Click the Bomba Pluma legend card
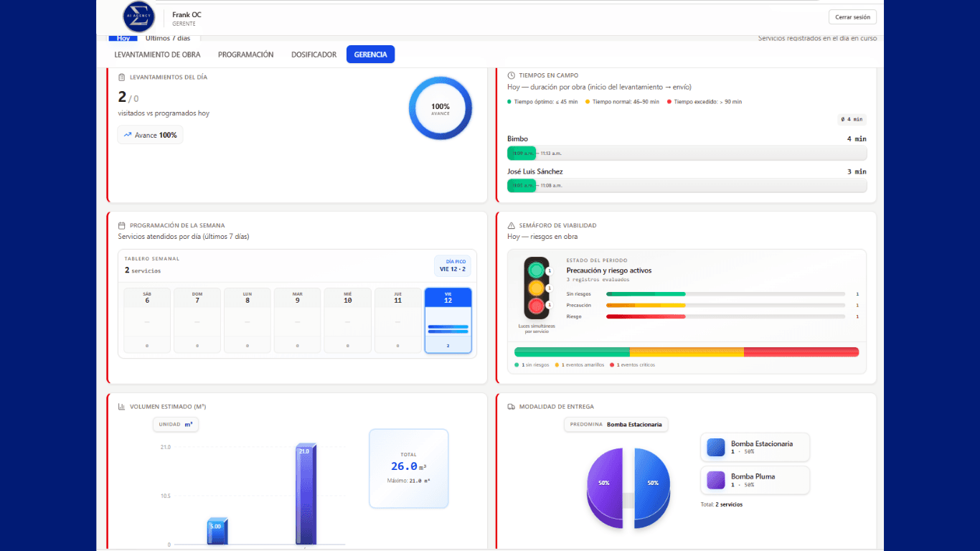 coord(755,480)
